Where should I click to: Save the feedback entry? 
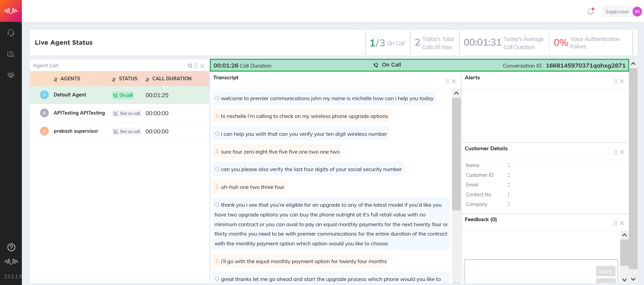pos(606,271)
